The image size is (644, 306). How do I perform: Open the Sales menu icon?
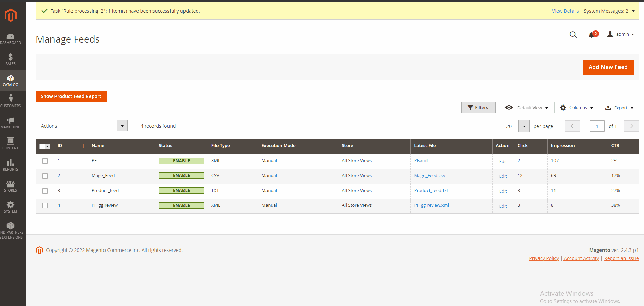11,57
